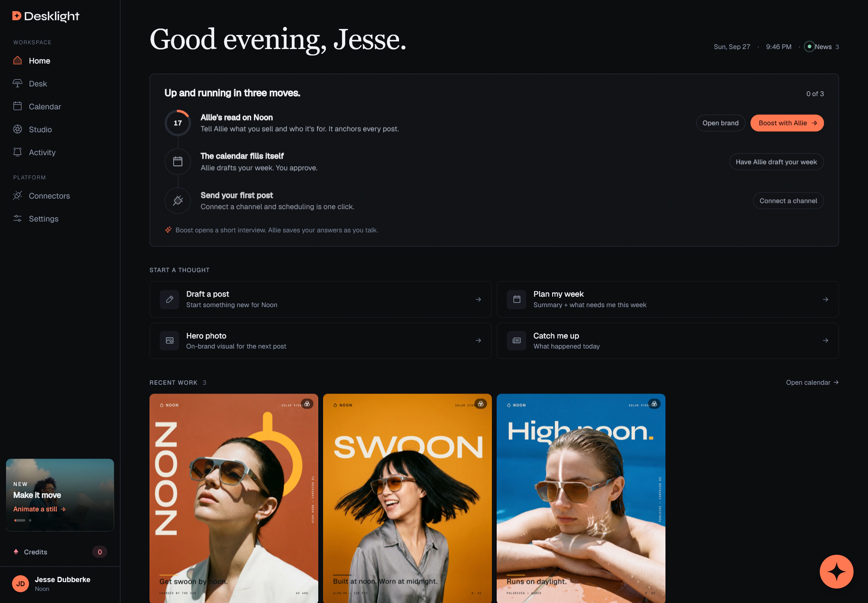The image size is (868, 603).
Task: Click the 17 progress ring for Allie's read
Action: [178, 123]
